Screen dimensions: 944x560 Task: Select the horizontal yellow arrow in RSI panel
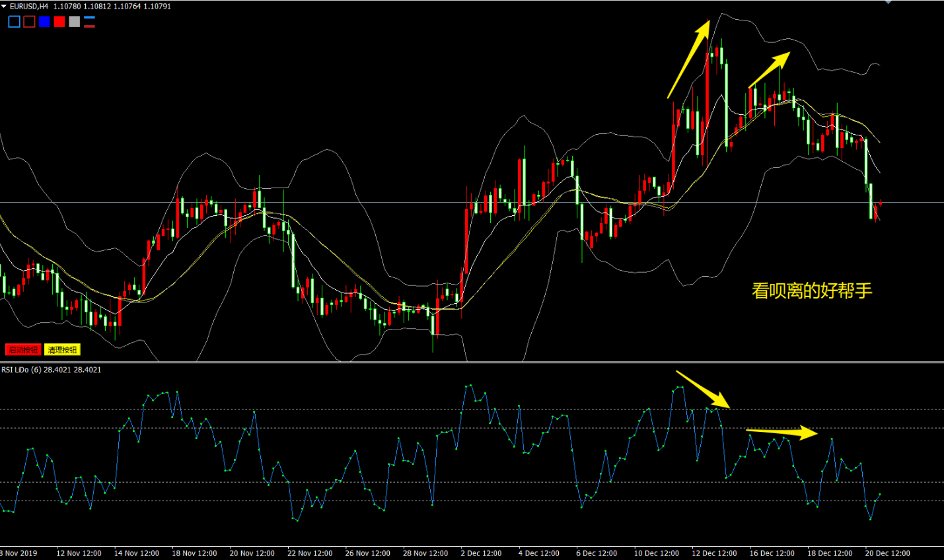782,433
